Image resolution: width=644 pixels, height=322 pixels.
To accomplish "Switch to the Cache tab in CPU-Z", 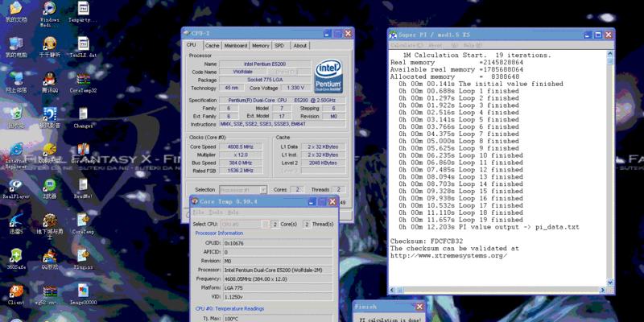I will (x=213, y=46).
